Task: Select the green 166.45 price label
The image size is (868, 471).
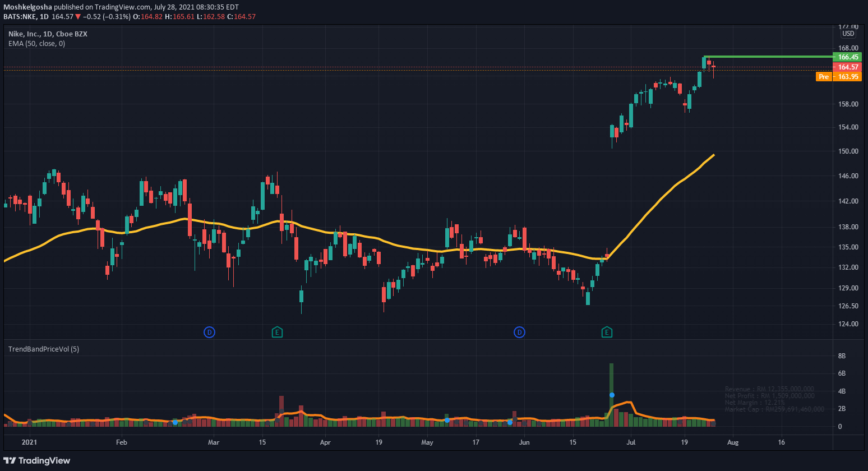Action: pos(847,57)
